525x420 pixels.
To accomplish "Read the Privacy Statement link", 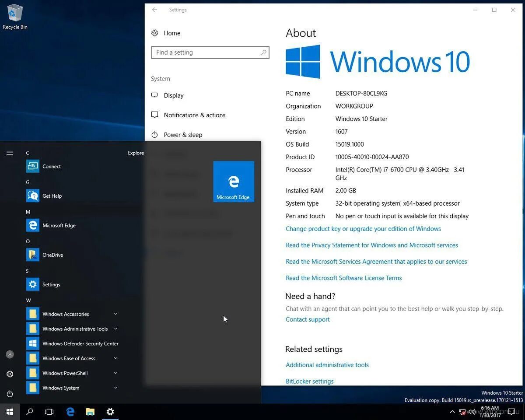I will coord(372,245).
